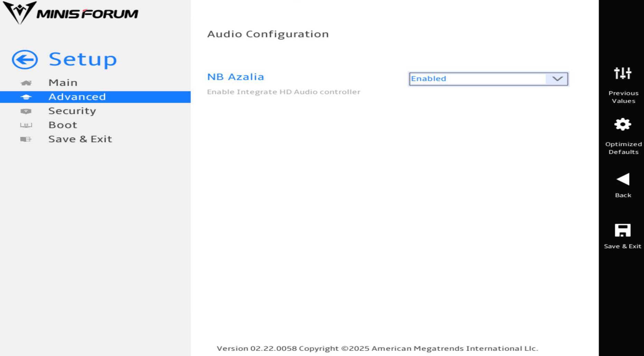Select the highlighted Advanced menu item
This screenshot has width=644, height=356.
point(95,97)
